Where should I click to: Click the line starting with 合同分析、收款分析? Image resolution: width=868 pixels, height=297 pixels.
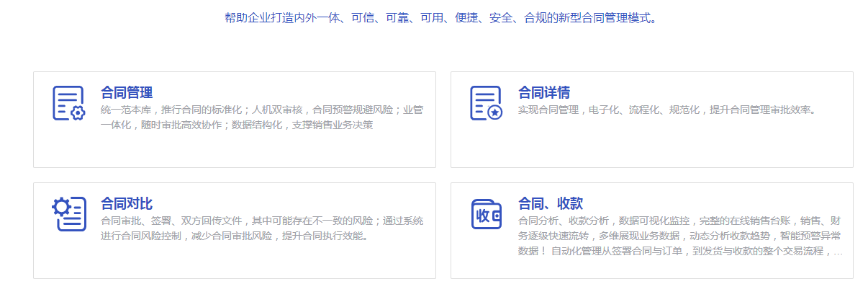pos(679,221)
